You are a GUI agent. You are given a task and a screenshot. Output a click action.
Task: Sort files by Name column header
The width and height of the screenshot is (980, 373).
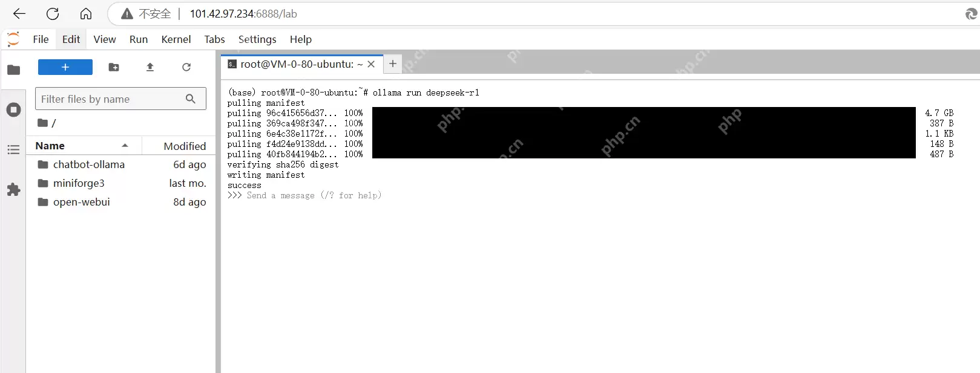[50, 146]
